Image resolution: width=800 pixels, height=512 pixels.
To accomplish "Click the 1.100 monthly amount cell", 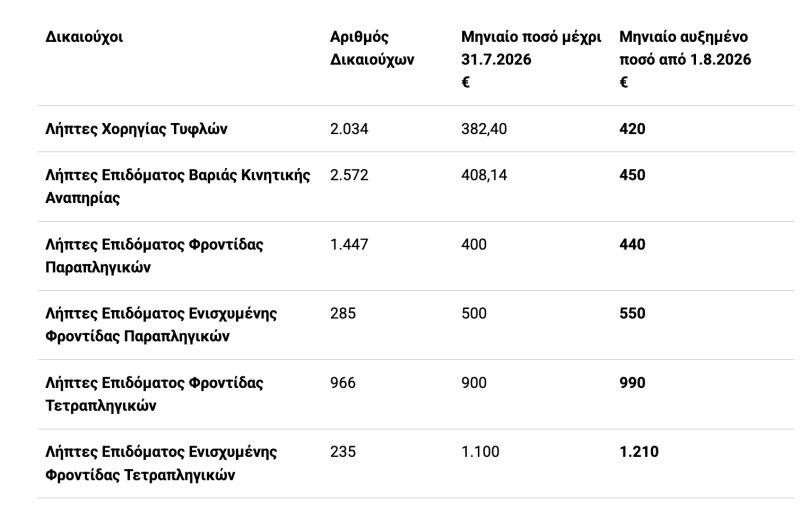I will 480,452.
